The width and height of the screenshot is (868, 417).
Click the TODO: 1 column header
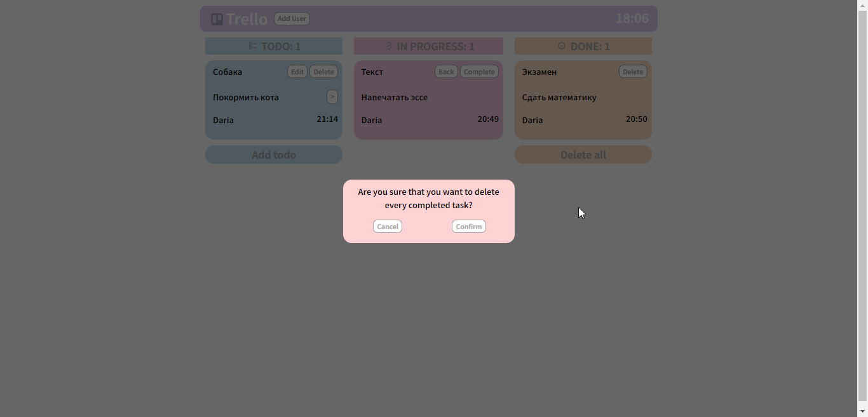point(274,46)
